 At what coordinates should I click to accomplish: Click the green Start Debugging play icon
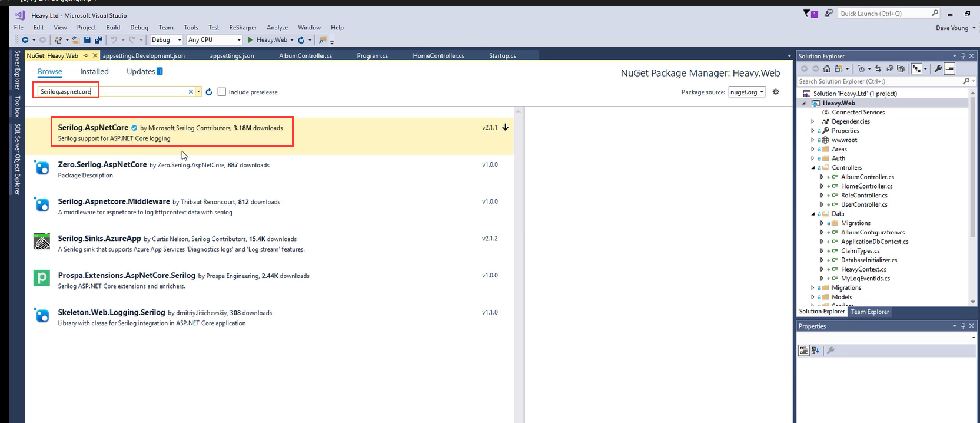[x=250, y=40]
